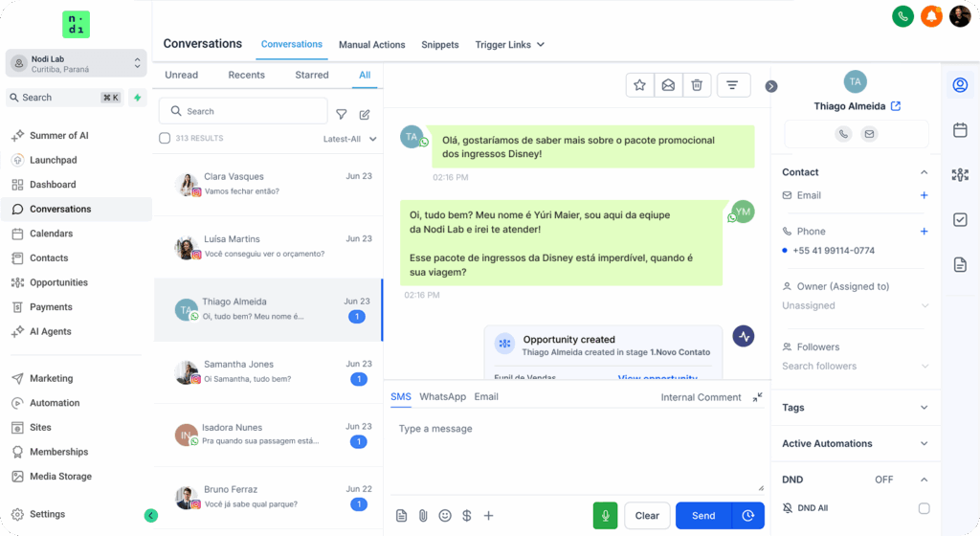Select the WhatsApp channel tab
The height and width of the screenshot is (536, 980).
pos(442,396)
